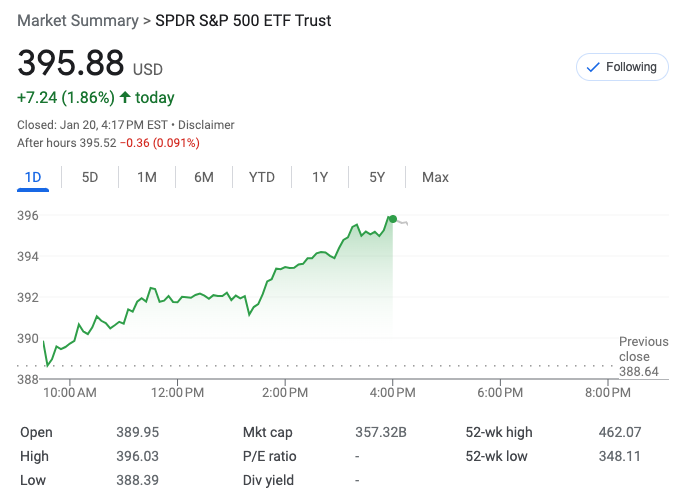Click the Previous close label on chart
The width and height of the screenshot is (682, 502).
(643, 349)
